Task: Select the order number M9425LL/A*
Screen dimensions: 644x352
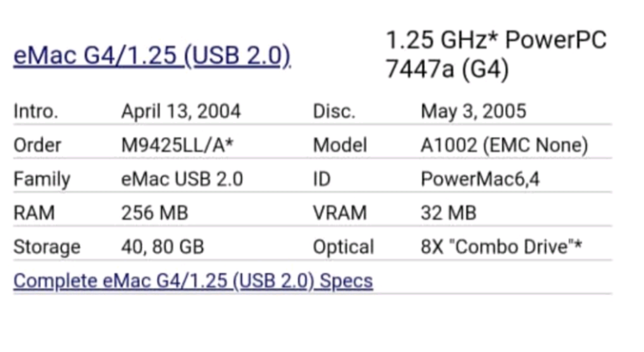Action: click(x=177, y=145)
